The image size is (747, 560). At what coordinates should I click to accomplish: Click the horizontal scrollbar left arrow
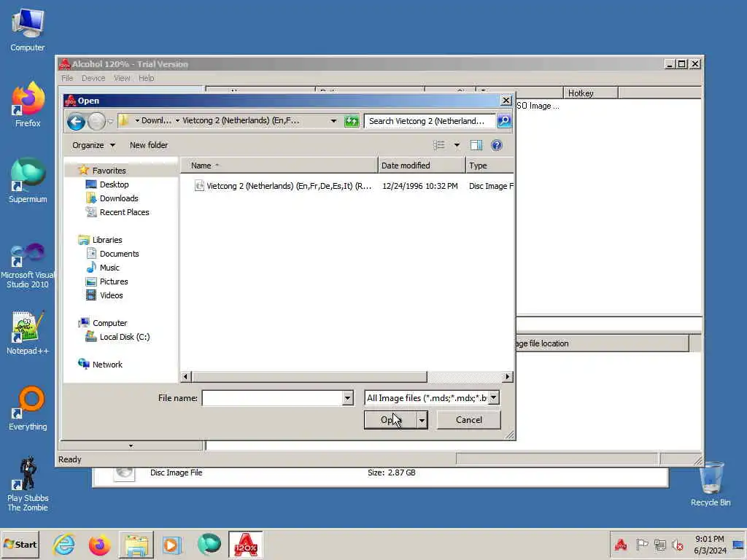tap(186, 377)
